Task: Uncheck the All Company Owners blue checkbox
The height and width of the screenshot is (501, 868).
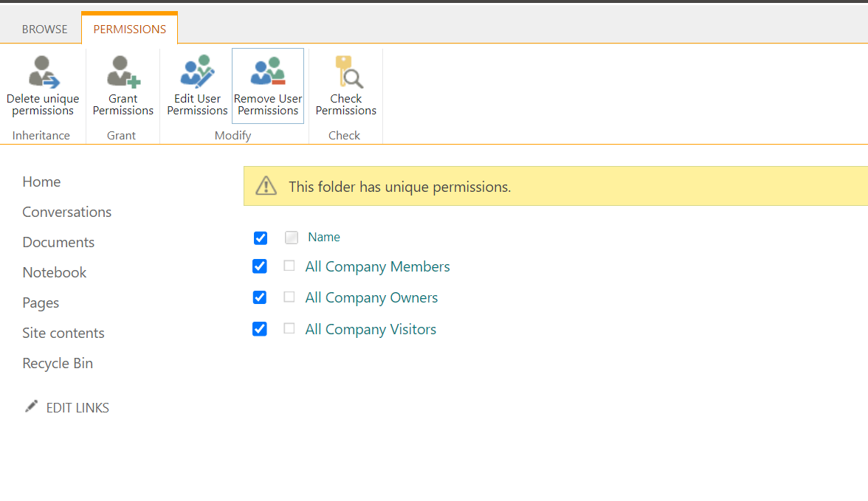Action: (260, 297)
